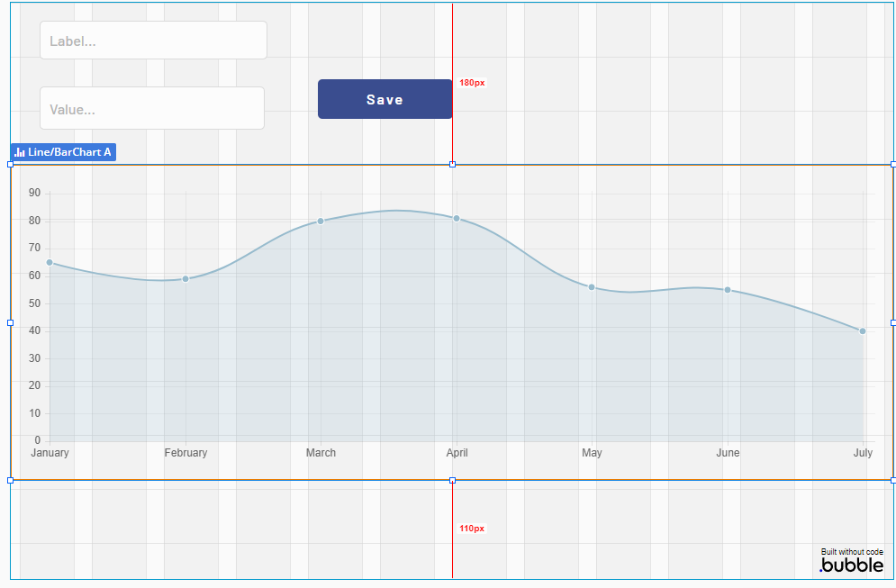The width and height of the screenshot is (896, 588).
Task: Click the "90" y-axis value
Action: coord(35,193)
